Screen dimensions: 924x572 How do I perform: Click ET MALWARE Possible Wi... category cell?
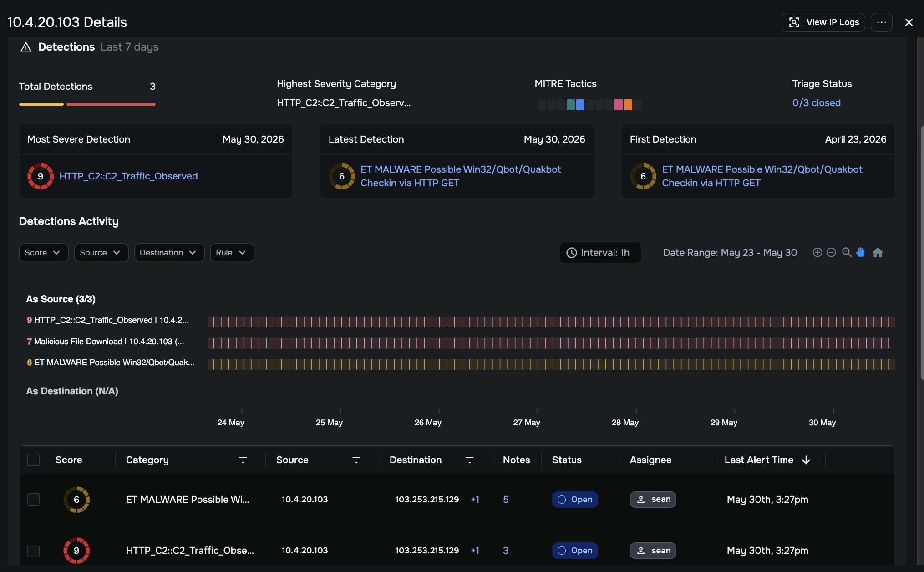(188, 500)
